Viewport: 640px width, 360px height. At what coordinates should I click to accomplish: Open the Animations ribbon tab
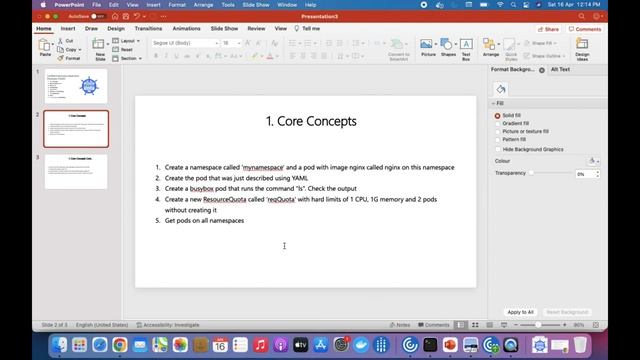(x=186, y=29)
